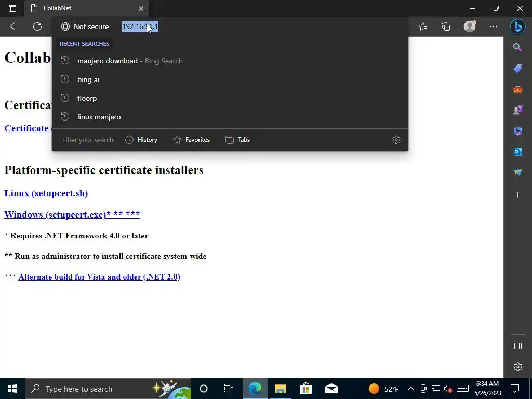The image size is (532, 399).
Task: Select 'floorp' recent search
Action: click(x=230, y=98)
